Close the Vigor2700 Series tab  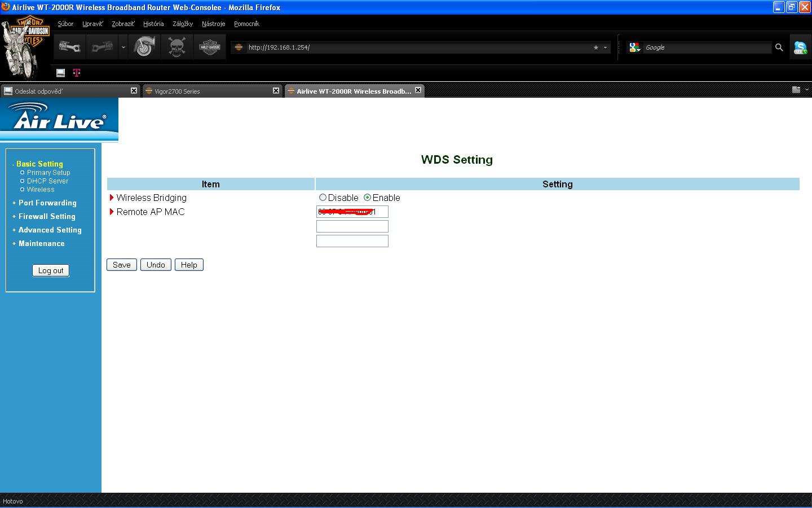click(x=276, y=90)
